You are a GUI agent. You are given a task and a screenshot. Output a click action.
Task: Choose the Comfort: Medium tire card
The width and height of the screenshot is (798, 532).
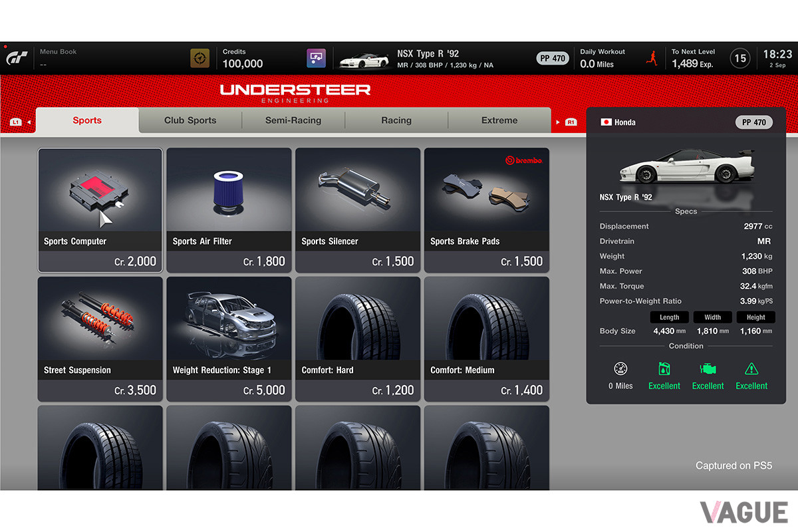coord(487,339)
